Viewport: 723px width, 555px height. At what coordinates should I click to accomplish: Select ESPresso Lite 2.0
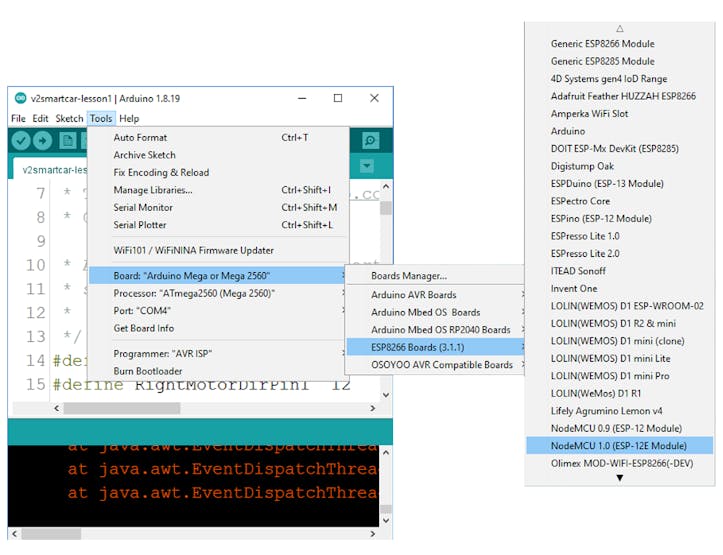tap(620, 254)
